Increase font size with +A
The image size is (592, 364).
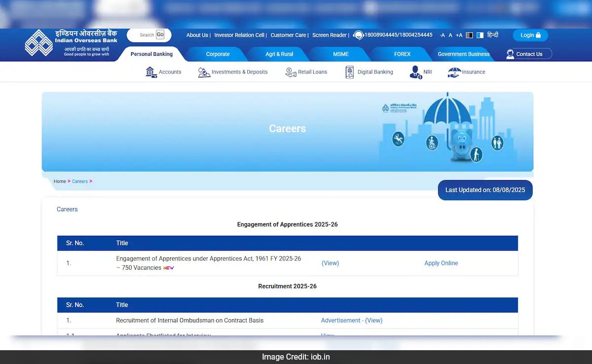[459, 35]
